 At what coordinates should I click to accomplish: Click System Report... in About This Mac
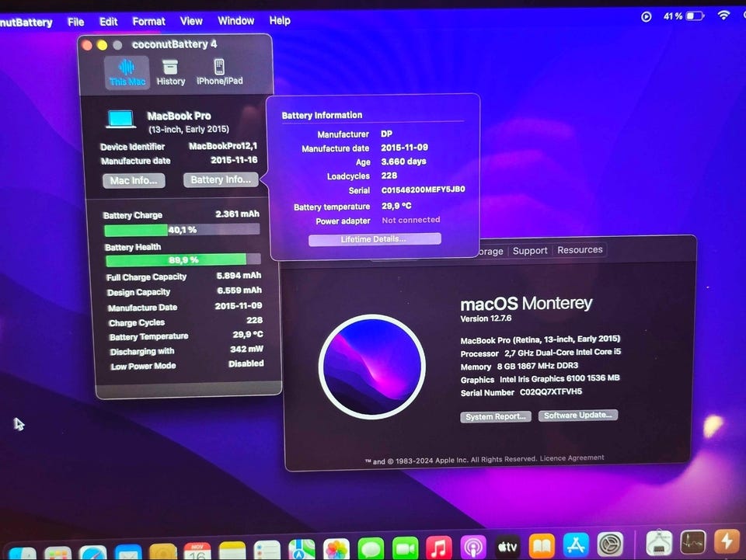pyautogui.click(x=496, y=416)
